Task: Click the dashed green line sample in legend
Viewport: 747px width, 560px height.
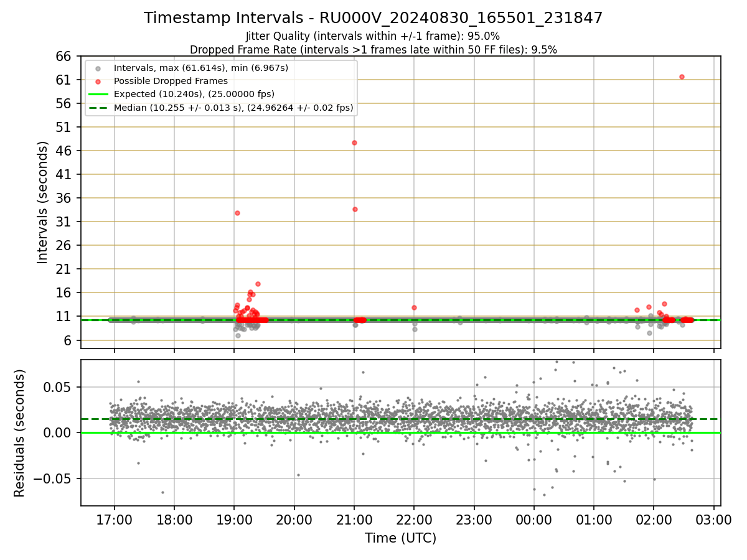Action: [x=98, y=108]
